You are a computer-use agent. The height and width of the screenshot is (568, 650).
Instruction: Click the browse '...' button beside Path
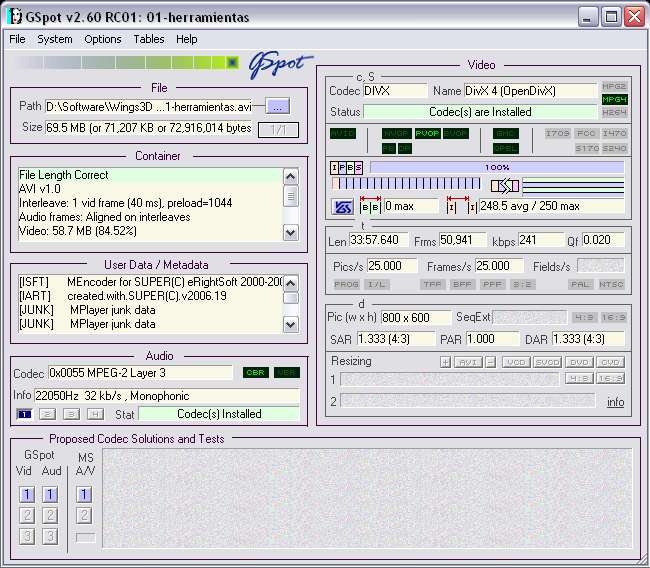click(277, 106)
